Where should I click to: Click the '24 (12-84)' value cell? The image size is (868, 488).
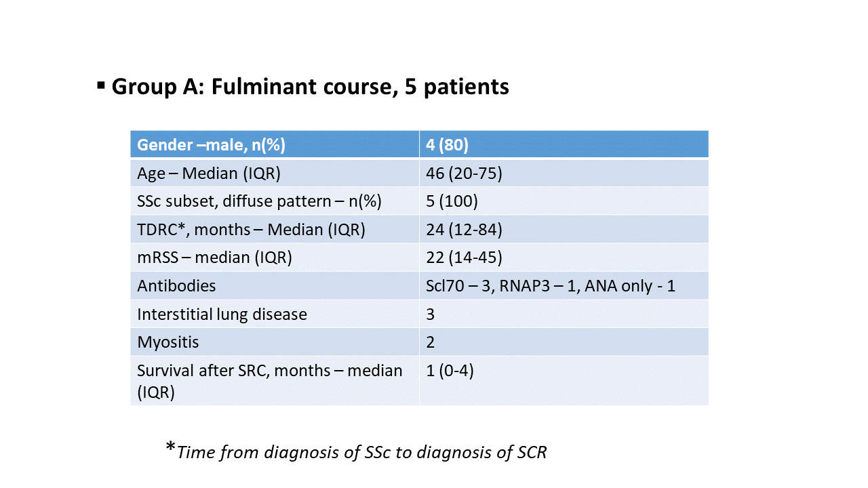tap(464, 230)
